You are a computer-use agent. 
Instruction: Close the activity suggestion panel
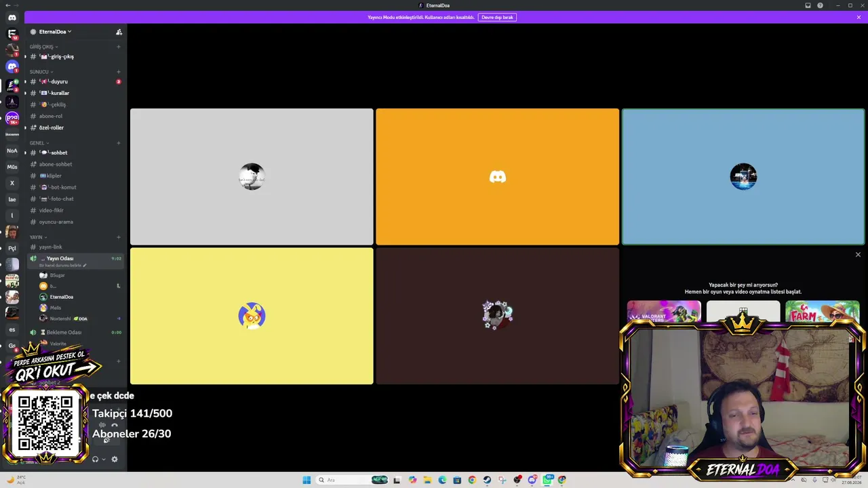pyautogui.click(x=858, y=255)
